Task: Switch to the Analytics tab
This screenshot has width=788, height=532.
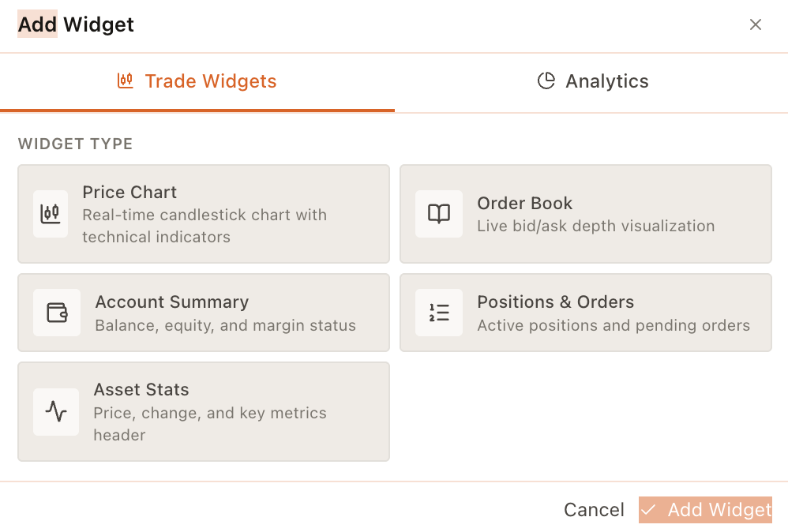Action: (591, 81)
